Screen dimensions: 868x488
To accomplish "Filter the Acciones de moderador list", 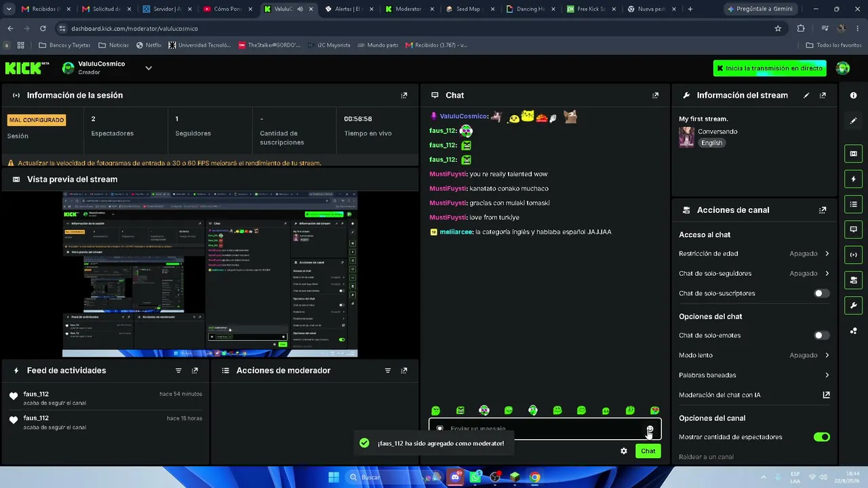I will tap(388, 371).
